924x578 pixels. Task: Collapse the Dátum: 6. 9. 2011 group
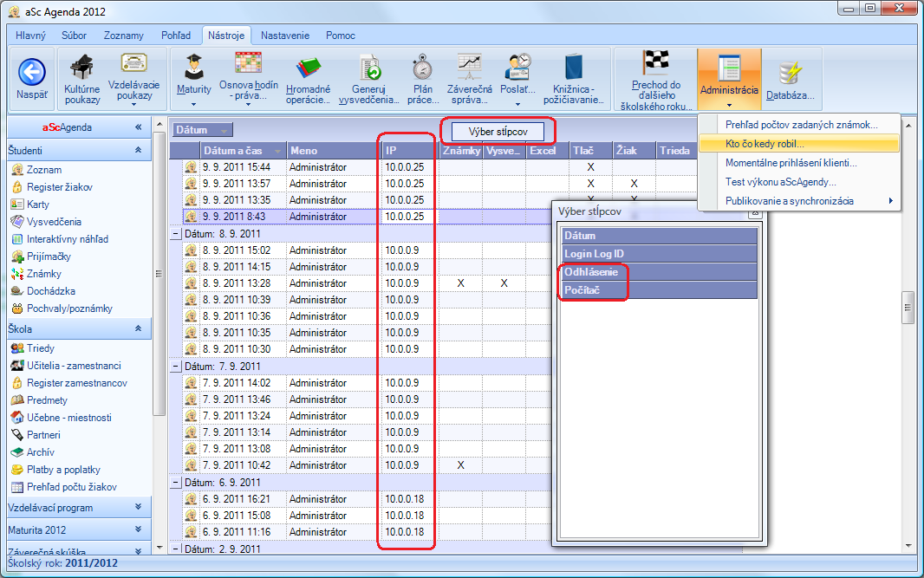click(x=176, y=483)
